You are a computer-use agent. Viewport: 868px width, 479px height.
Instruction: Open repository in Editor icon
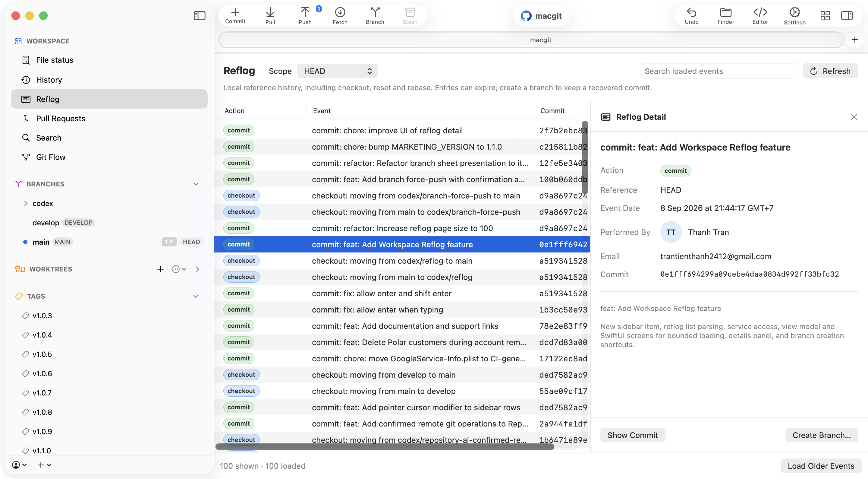point(760,16)
